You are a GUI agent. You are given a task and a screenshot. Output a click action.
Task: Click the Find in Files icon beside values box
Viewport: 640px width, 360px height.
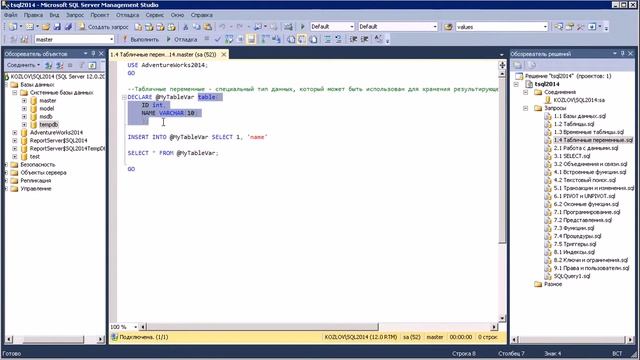448,27
